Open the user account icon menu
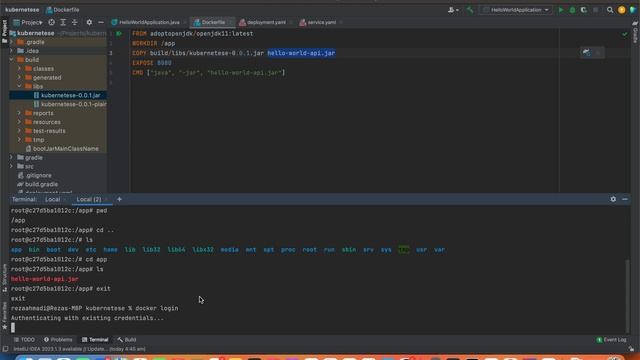 coord(453,10)
